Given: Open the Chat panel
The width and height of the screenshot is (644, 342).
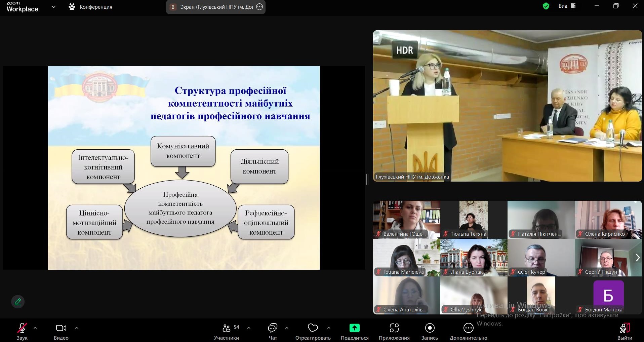Looking at the screenshot, I should click(x=273, y=328).
